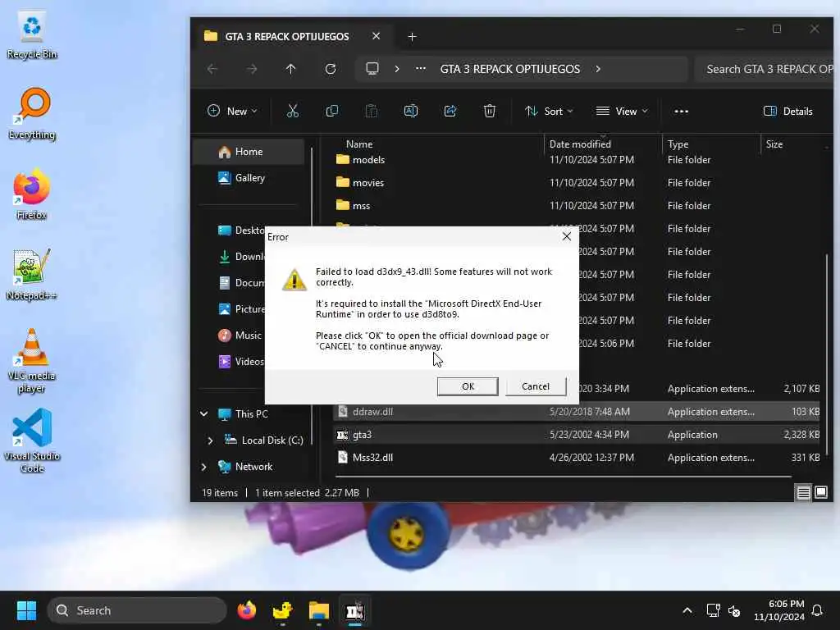Click the This PC monitor icon in address bar
Image resolution: width=840 pixels, height=630 pixels.
click(x=372, y=69)
